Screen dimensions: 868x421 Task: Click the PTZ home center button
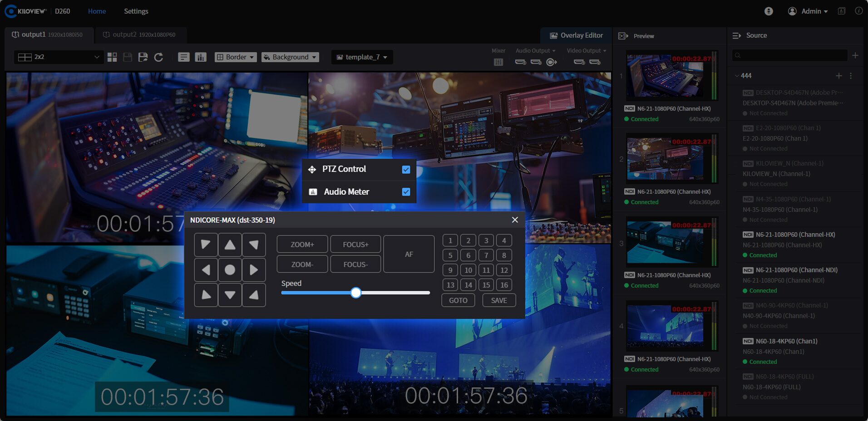(x=230, y=270)
